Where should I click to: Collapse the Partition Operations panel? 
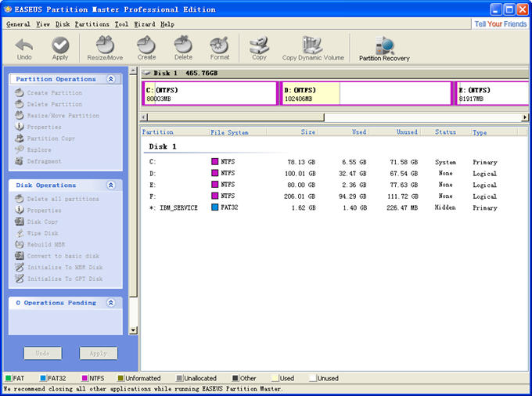[111, 79]
